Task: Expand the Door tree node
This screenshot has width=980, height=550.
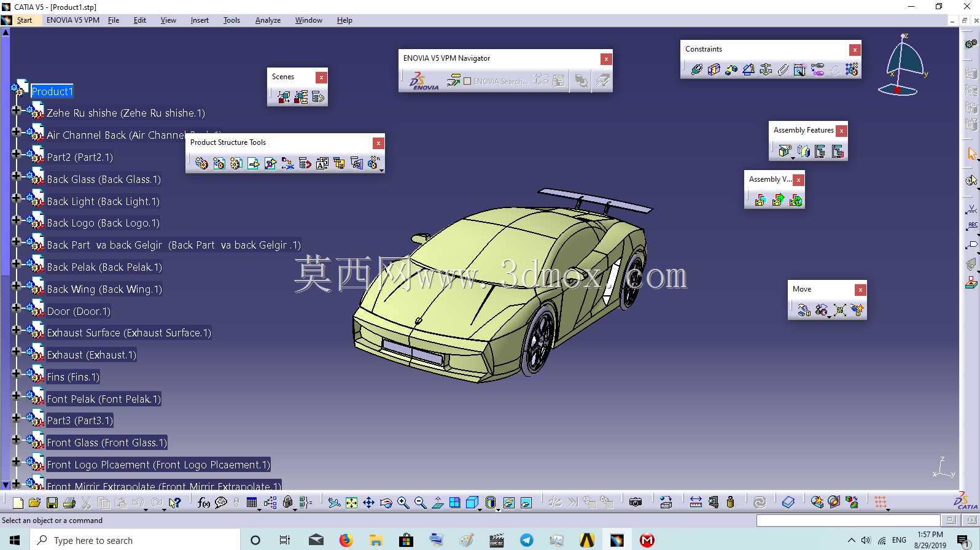Action: [17, 308]
